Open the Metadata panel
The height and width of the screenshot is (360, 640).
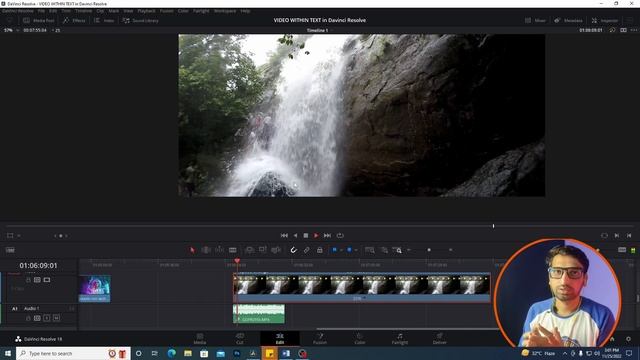click(x=569, y=20)
